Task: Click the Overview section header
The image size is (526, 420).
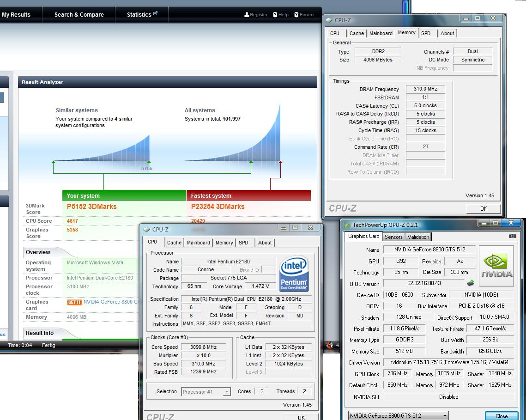Action: 38,252
